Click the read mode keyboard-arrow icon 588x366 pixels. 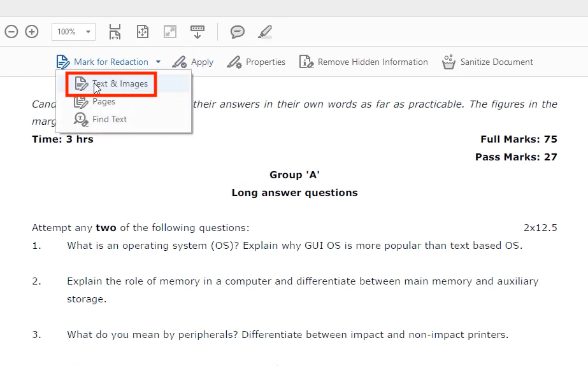click(197, 31)
